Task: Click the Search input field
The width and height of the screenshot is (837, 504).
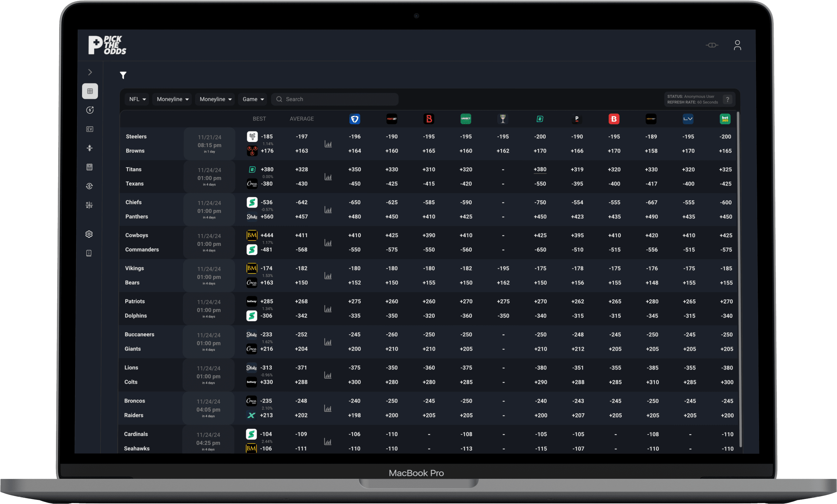Action: pyautogui.click(x=335, y=99)
